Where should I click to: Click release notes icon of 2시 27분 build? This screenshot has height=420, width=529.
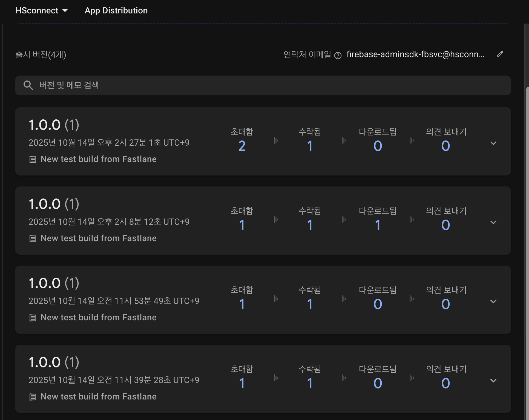pos(33,160)
